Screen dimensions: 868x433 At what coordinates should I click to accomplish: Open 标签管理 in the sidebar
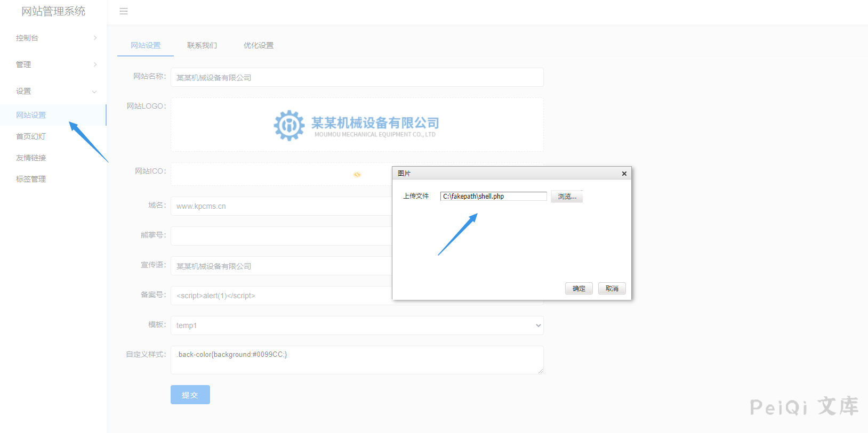click(x=31, y=179)
